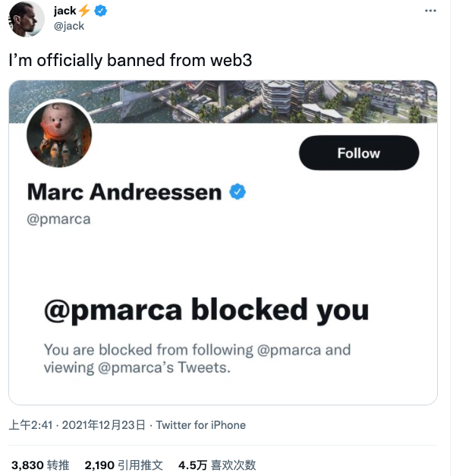
Task: Open Marc Andreessen's round profile picture
Action: click(x=59, y=135)
